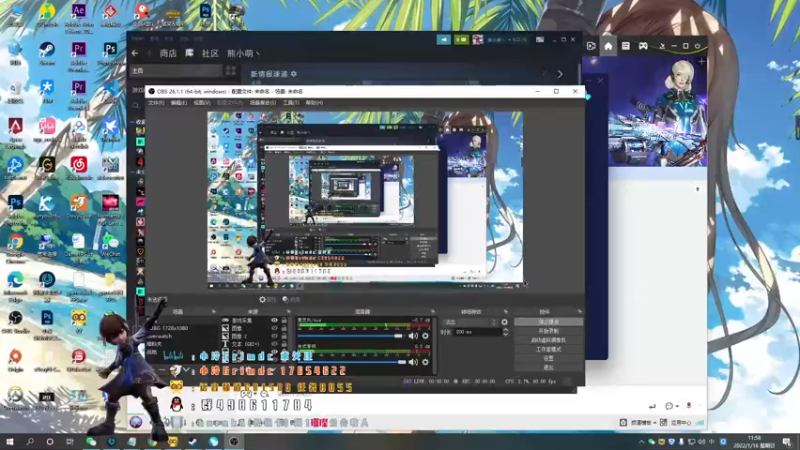This screenshot has height=450, width=800.
Task: Click second mixer channel volume slider
Action: tap(351, 362)
